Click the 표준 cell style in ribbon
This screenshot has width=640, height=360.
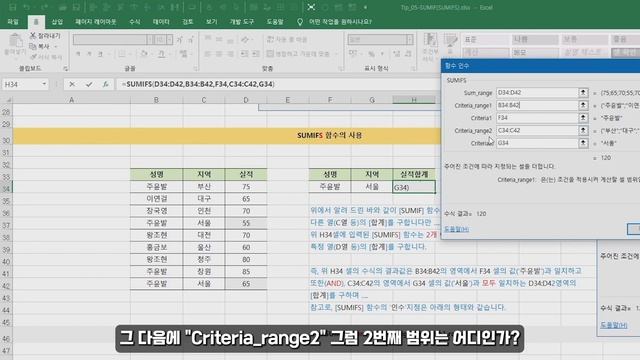click(486, 40)
